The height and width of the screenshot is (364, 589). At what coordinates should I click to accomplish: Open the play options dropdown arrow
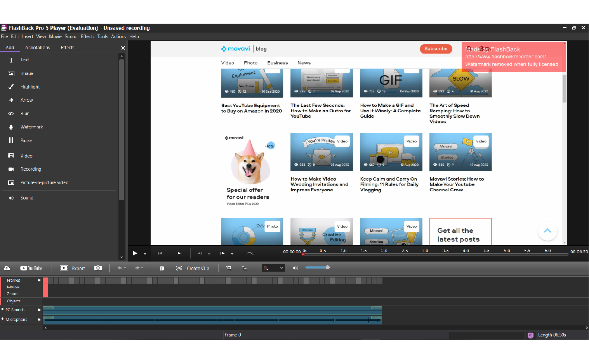(x=145, y=254)
